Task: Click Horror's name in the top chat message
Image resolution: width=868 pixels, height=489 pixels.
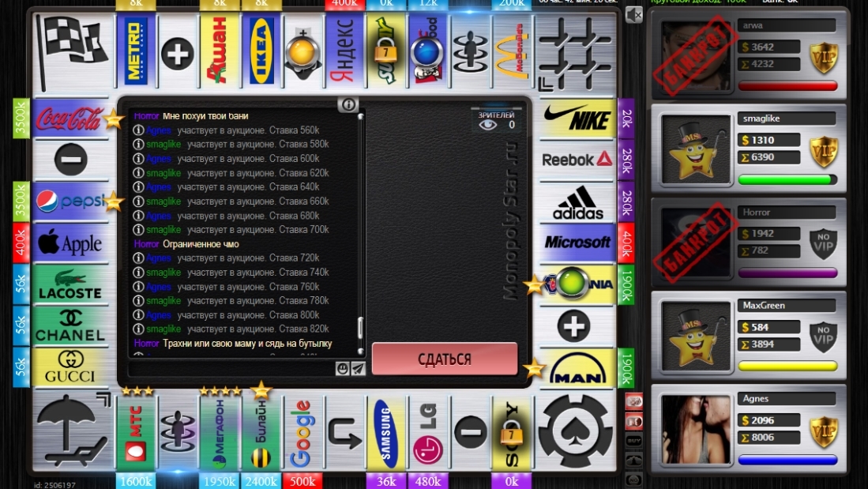Action: [x=146, y=116]
